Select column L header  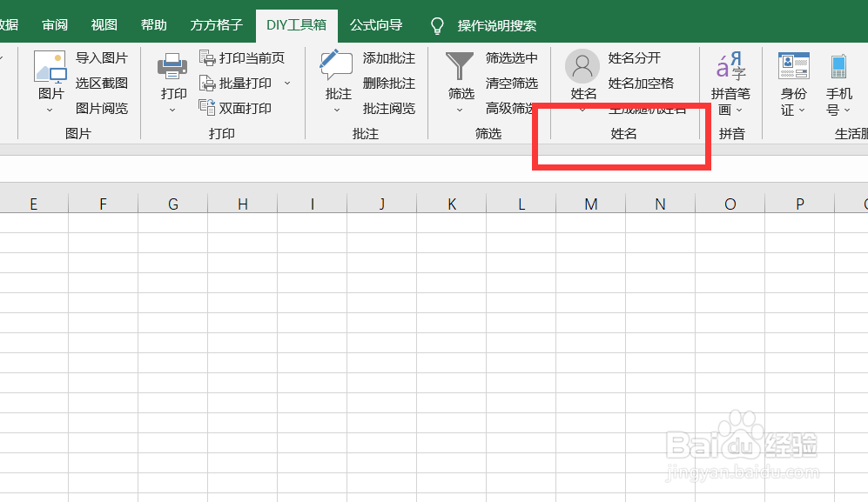521,204
